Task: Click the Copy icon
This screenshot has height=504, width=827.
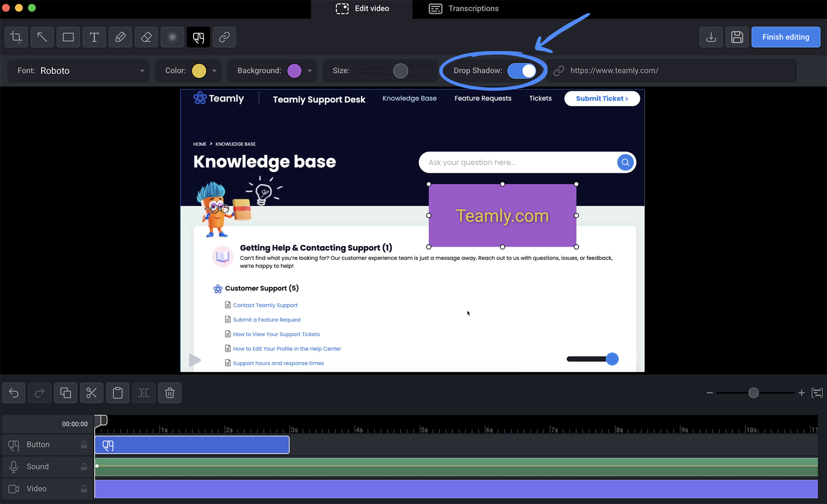Action: [66, 393]
